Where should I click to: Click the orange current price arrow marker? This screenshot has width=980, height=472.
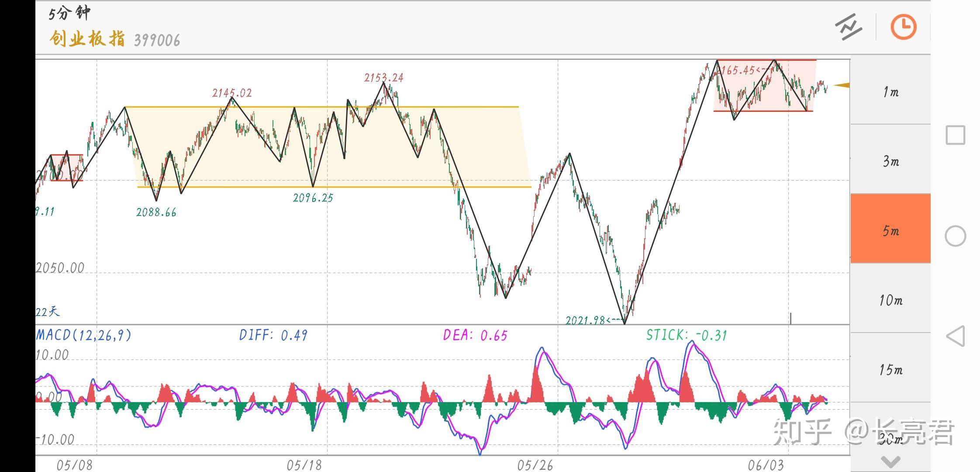click(x=842, y=85)
